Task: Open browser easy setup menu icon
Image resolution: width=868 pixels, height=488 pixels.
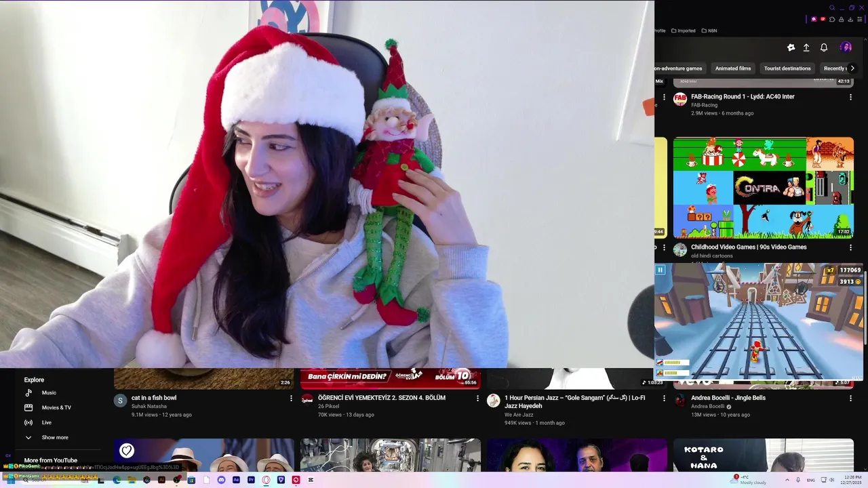Action: tap(860, 19)
